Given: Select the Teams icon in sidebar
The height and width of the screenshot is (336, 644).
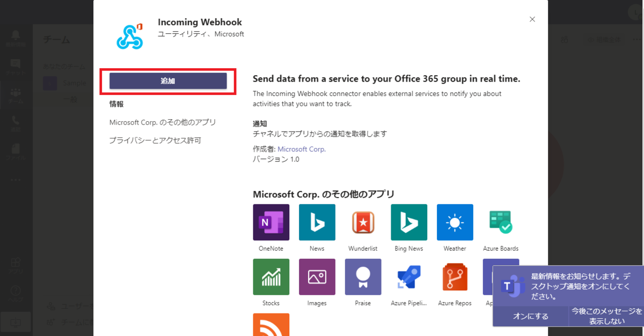Looking at the screenshot, I should pos(16,96).
